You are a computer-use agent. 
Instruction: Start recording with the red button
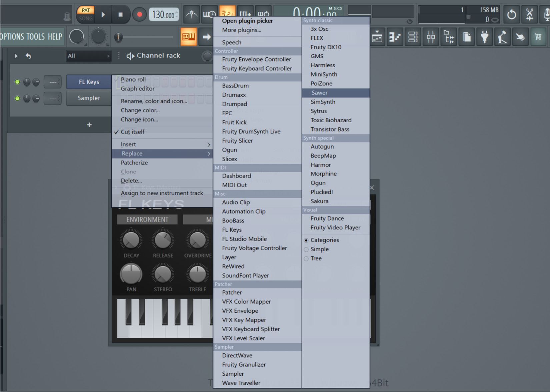[139, 14]
